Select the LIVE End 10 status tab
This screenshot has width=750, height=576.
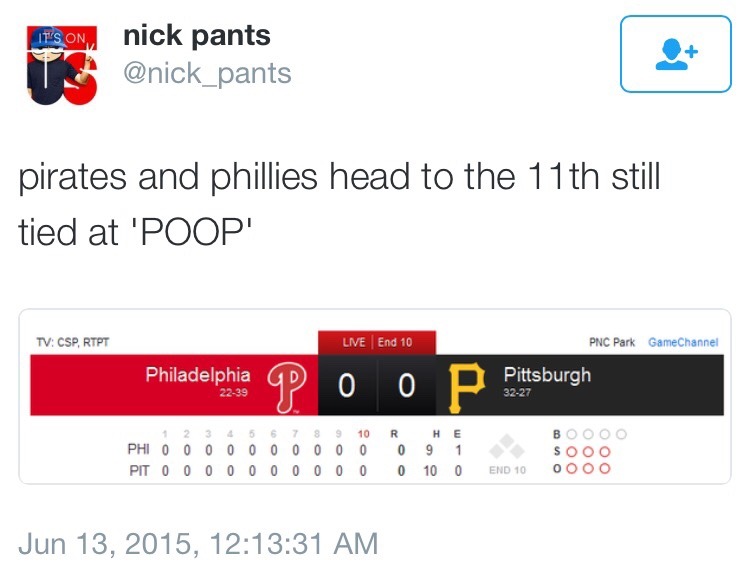pos(377,342)
